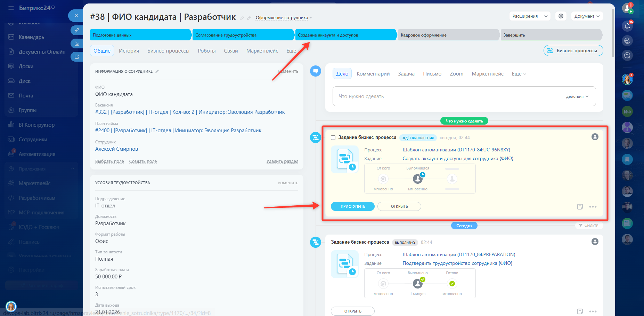Open the ФИЛЬТР timeline filter
Image resolution: width=644 pixels, height=316 pixels.
(589, 226)
